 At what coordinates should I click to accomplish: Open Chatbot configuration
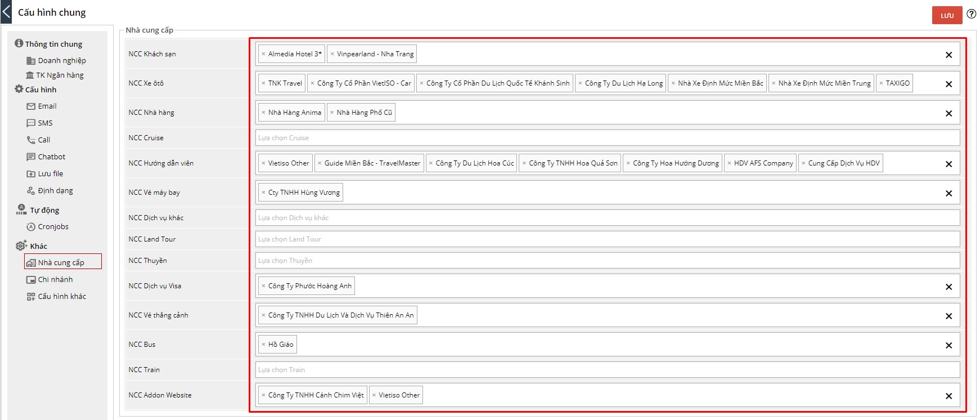tap(46, 157)
